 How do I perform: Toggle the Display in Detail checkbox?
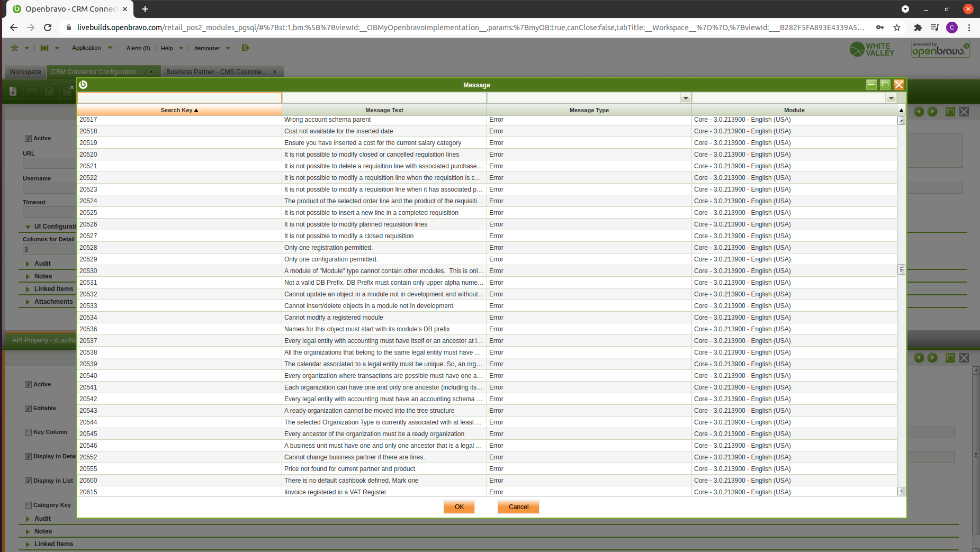pyautogui.click(x=29, y=457)
